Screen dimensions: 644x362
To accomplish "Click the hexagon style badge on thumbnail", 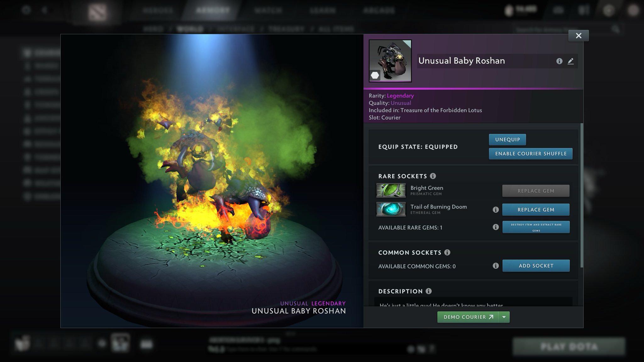I will tap(375, 75).
